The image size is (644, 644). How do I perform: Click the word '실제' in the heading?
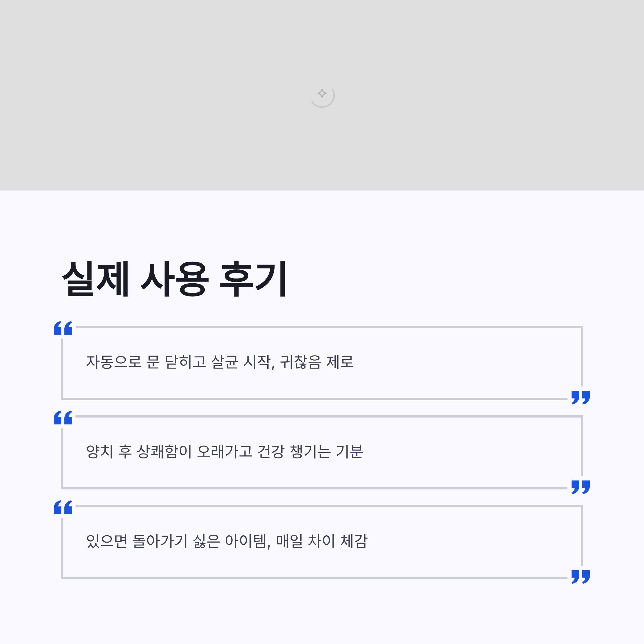coord(95,279)
